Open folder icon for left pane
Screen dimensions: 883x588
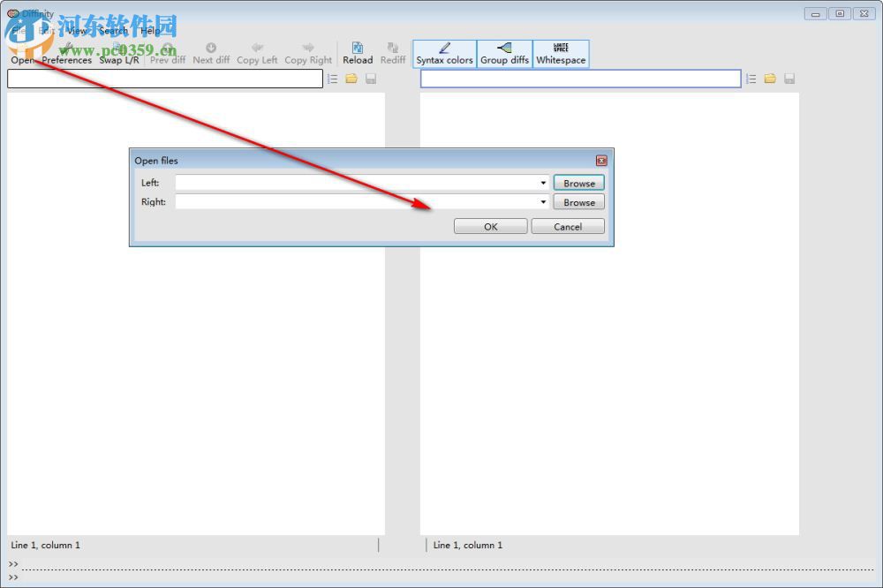(x=351, y=79)
